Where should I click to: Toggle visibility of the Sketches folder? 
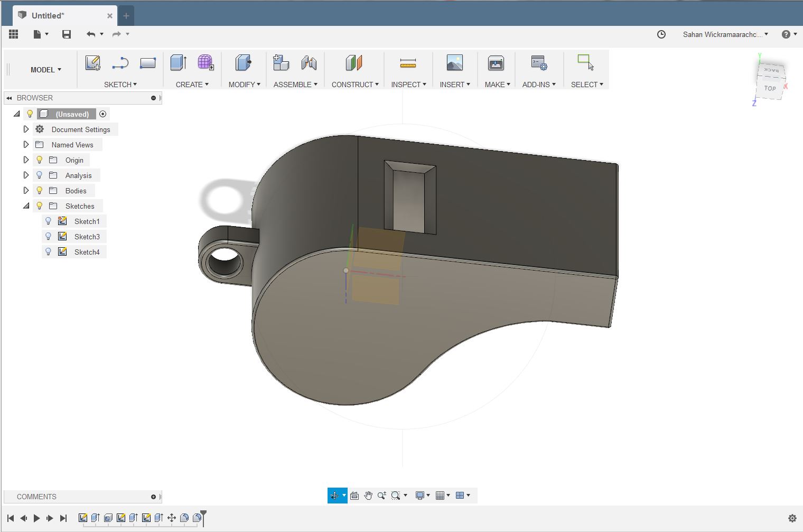39,206
